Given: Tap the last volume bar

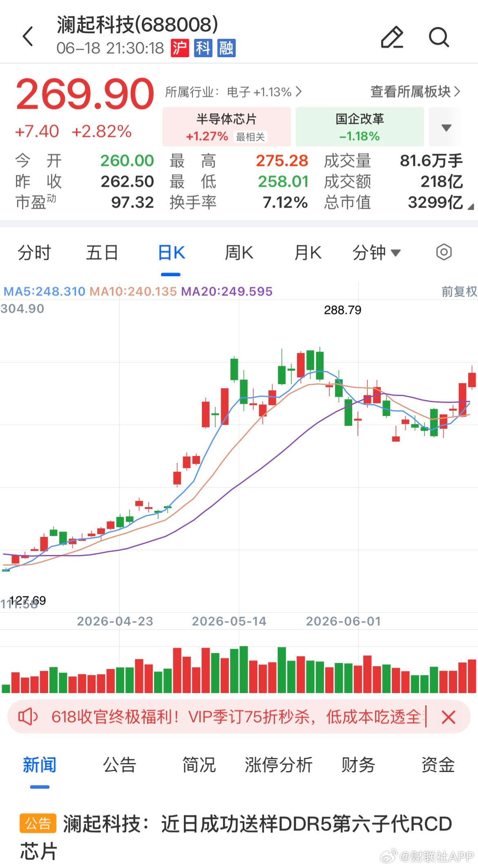Looking at the screenshot, I should [472, 676].
